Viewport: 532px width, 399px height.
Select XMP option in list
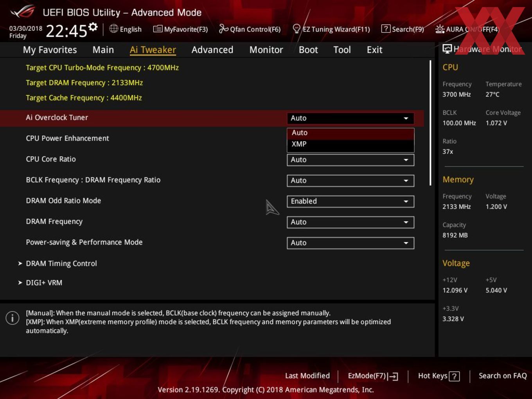[x=350, y=144]
